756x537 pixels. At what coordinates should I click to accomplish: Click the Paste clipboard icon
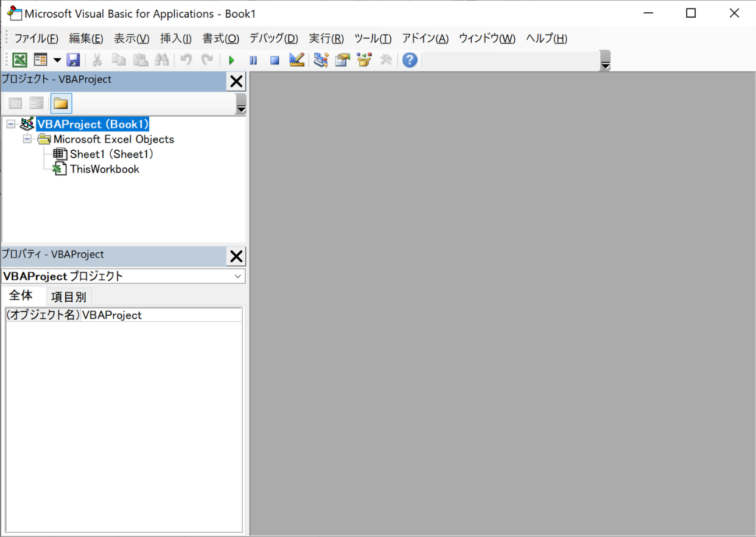coord(141,60)
